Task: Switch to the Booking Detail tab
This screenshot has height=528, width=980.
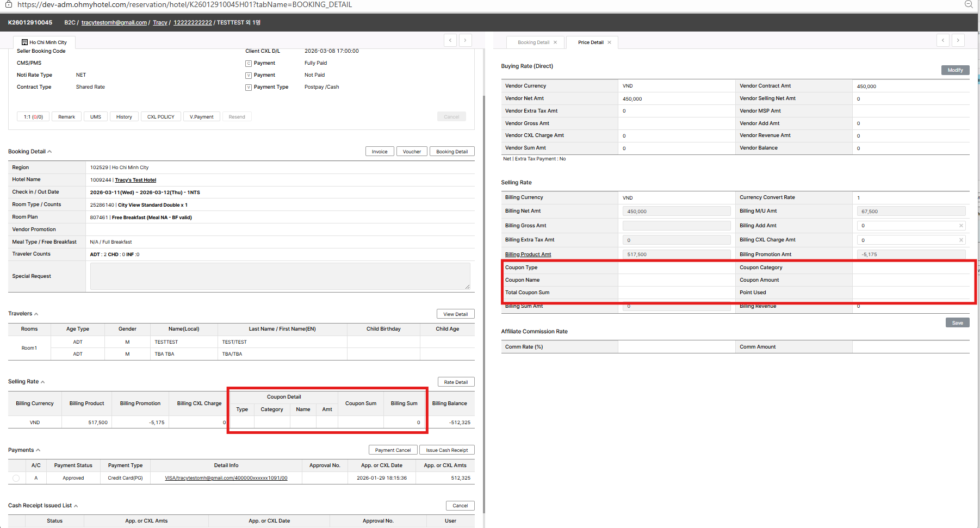Action: pos(533,42)
